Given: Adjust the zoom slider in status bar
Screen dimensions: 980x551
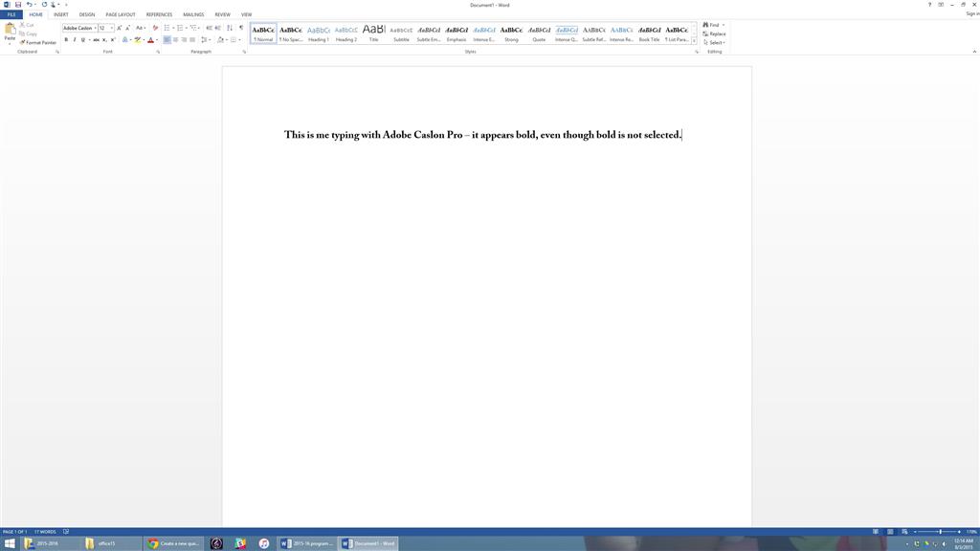Looking at the screenshot, I should click(x=940, y=532).
